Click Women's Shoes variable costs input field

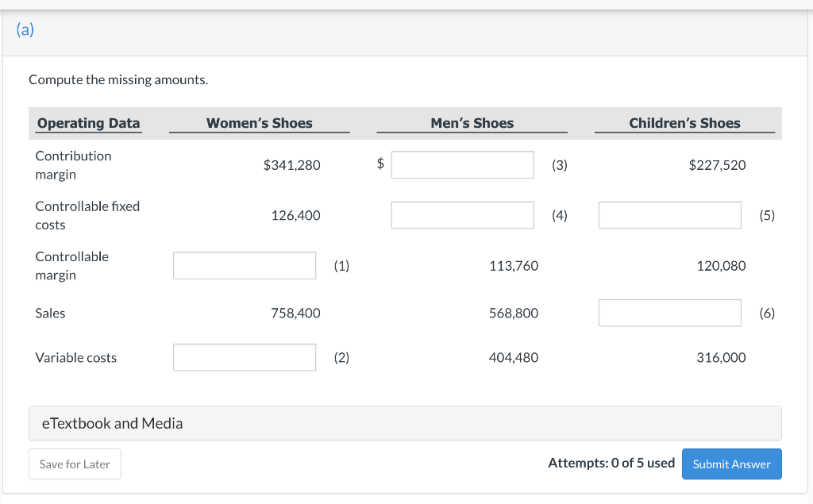click(x=245, y=357)
